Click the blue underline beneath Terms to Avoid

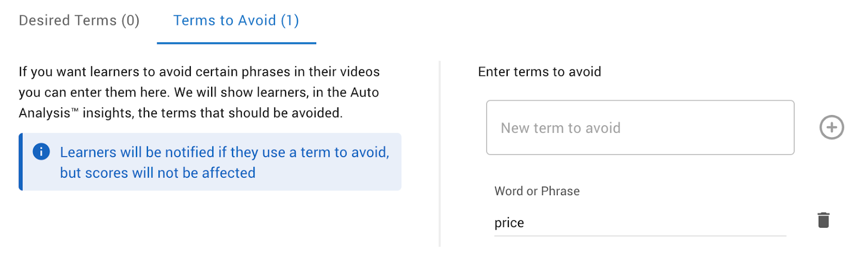point(236,43)
